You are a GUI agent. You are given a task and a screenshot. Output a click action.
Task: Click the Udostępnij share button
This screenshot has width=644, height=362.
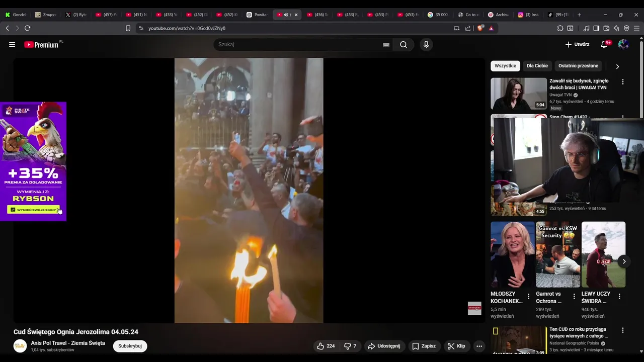[384, 346]
